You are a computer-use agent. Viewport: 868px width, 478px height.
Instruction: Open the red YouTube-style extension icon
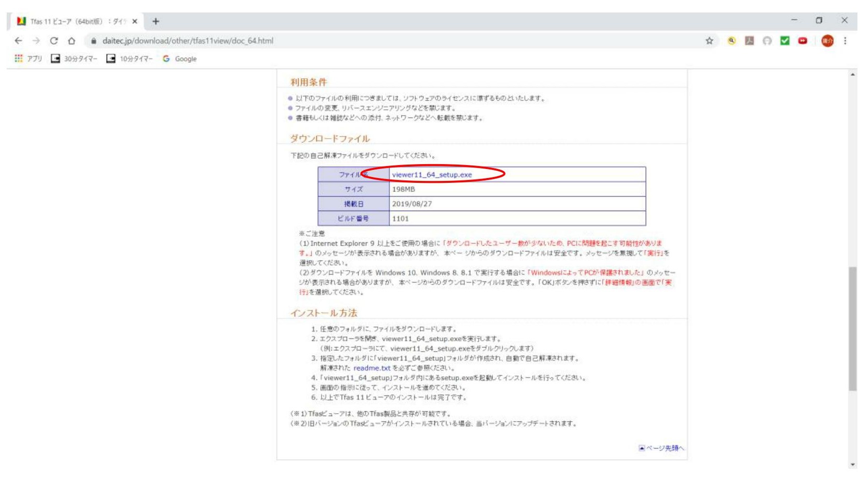pyautogui.click(x=802, y=41)
